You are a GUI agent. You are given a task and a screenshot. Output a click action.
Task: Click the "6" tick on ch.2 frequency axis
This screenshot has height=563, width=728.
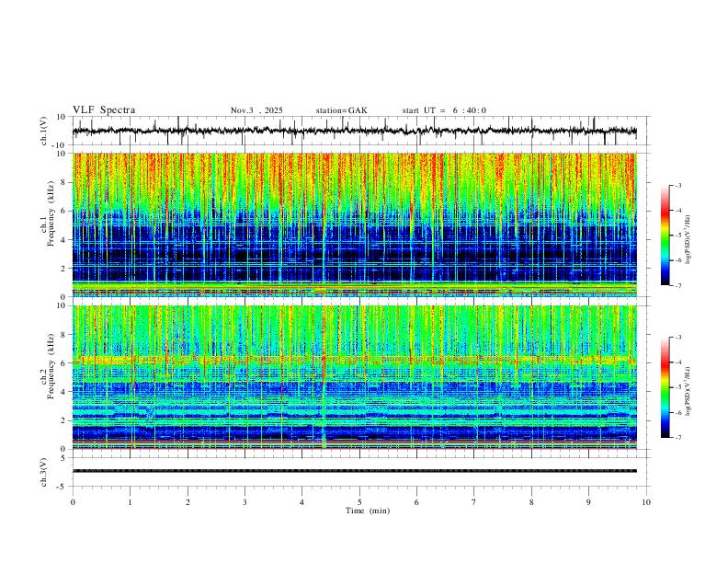coord(63,363)
